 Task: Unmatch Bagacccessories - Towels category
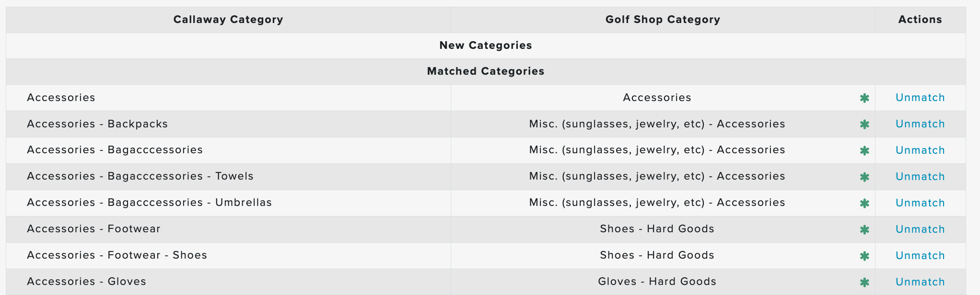coord(920,177)
